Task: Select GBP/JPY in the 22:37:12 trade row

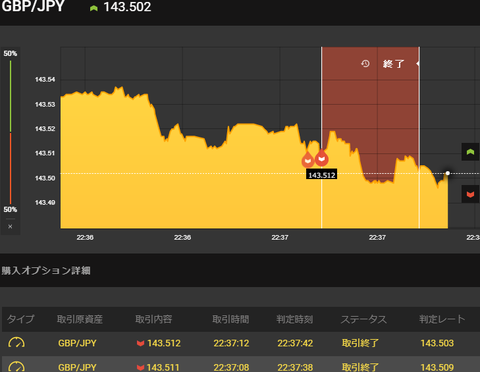Action: (x=77, y=343)
